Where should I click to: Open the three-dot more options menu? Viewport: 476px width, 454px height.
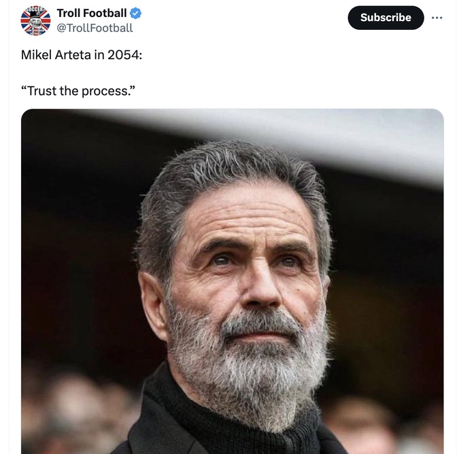coord(437,18)
